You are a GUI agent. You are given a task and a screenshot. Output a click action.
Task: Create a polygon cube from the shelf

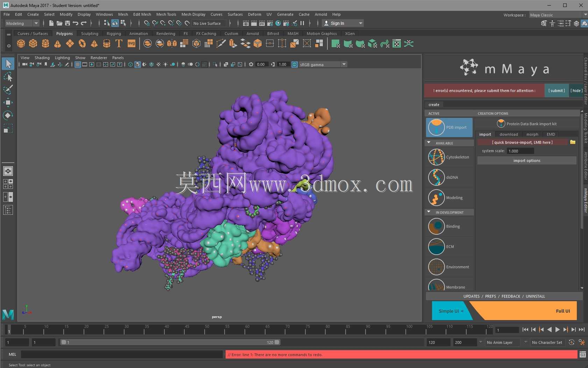(33, 44)
